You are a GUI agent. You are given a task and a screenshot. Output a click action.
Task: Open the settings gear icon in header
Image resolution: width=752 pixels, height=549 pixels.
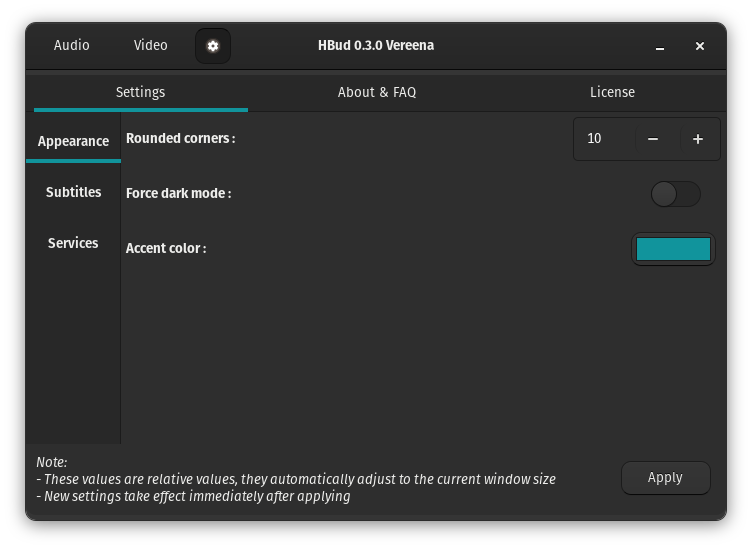click(213, 46)
